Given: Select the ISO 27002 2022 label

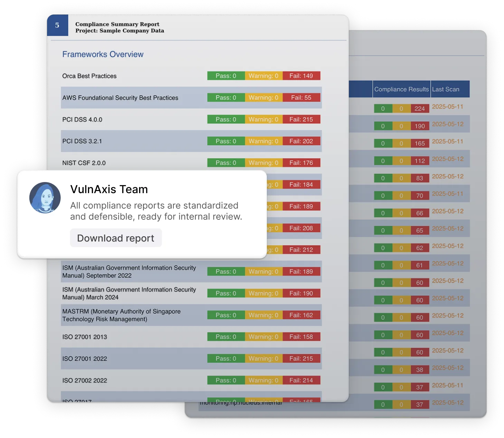Looking at the screenshot, I should [85, 380].
